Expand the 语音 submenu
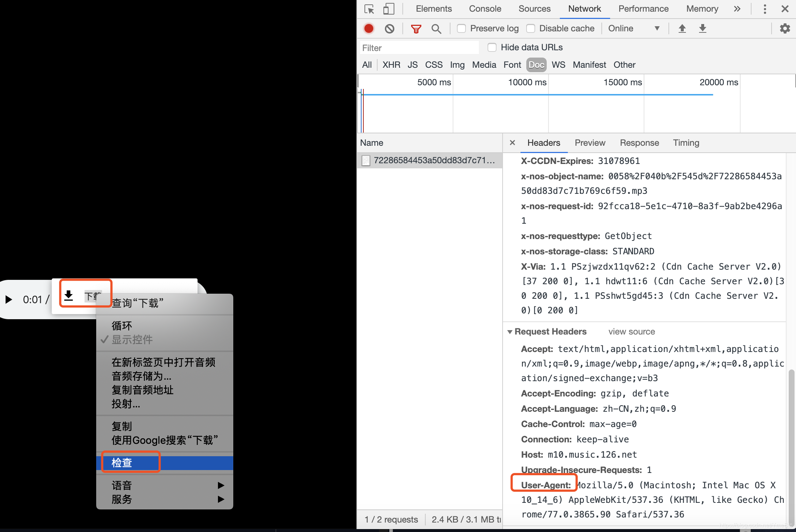Image resolution: width=796 pixels, height=532 pixels. tap(165, 485)
